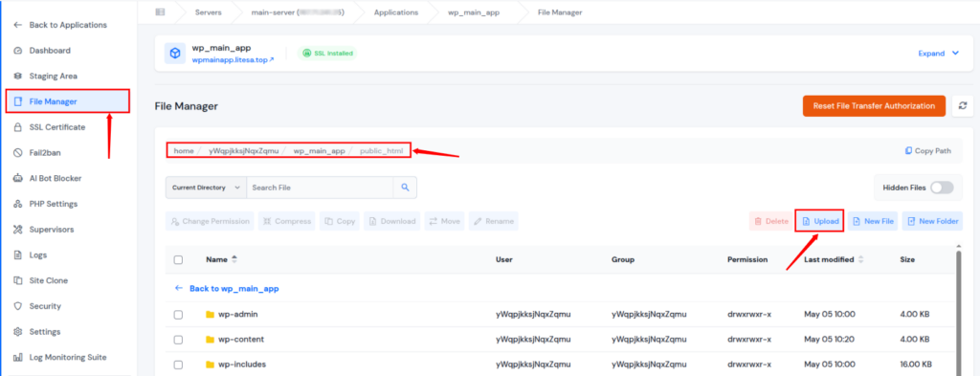
Task: Click the Settings gear icon
Action: pos(17,332)
